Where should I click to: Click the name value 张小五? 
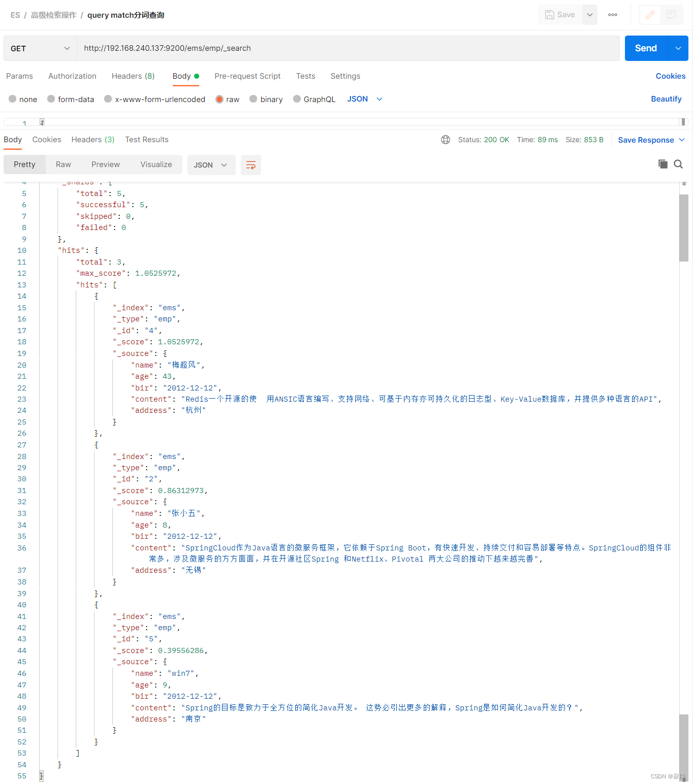[x=184, y=513]
